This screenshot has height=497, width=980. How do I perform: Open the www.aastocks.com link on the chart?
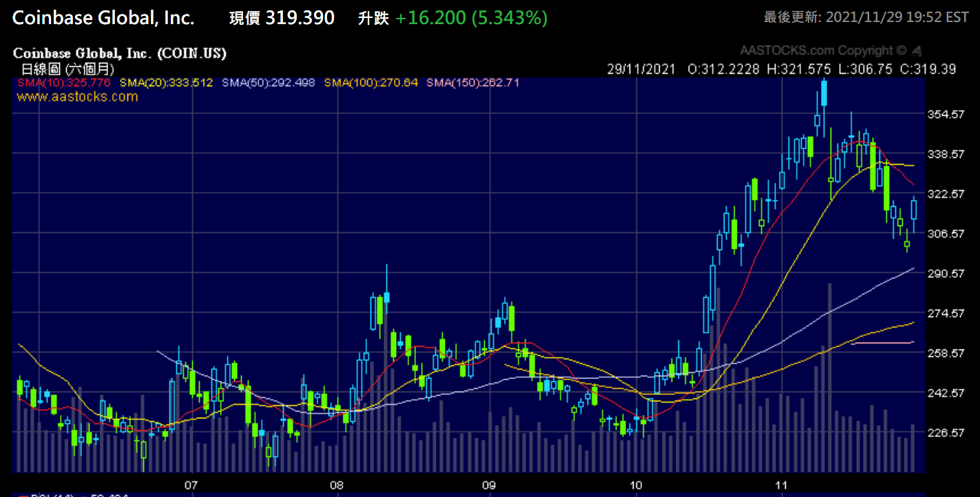(x=77, y=97)
